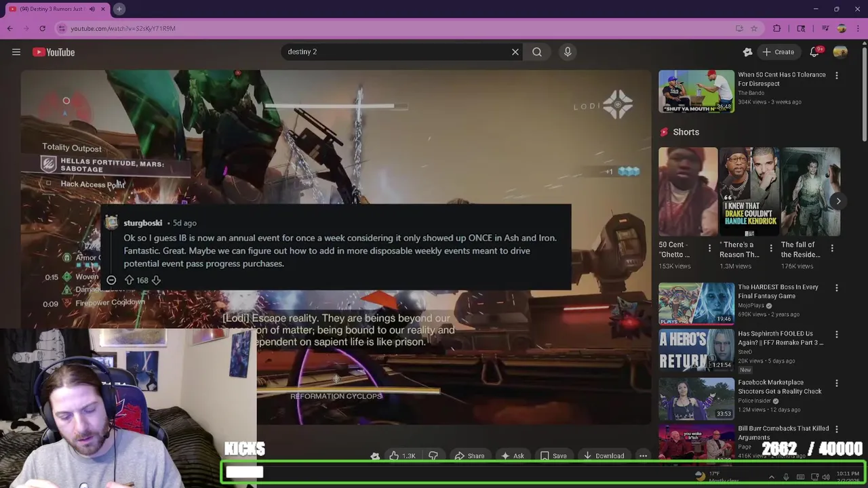Viewport: 868px width, 488px height.
Task: Dislike the video
Action: (x=433, y=456)
